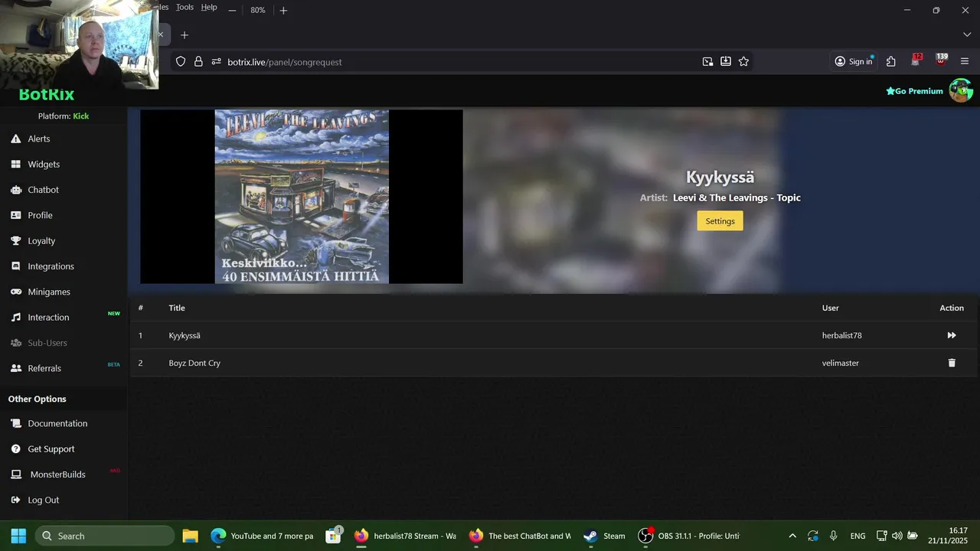
Task: Click the velimaster user cell
Action: pyautogui.click(x=840, y=363)
